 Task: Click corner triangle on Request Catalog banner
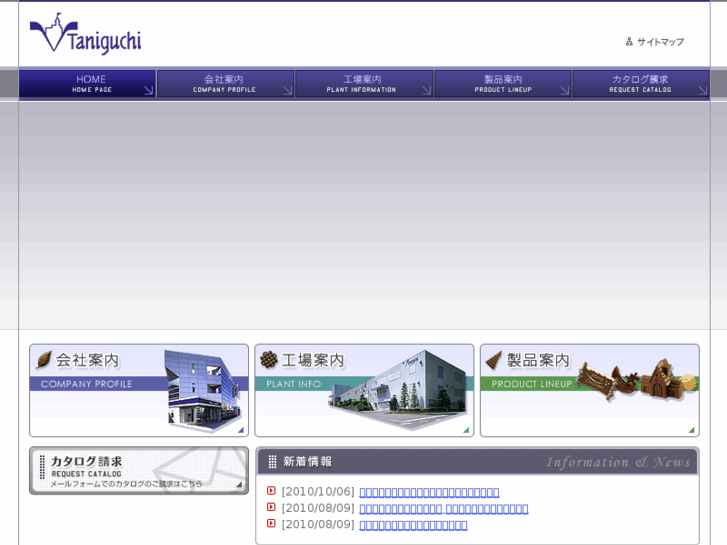click(x=239, y=485)
